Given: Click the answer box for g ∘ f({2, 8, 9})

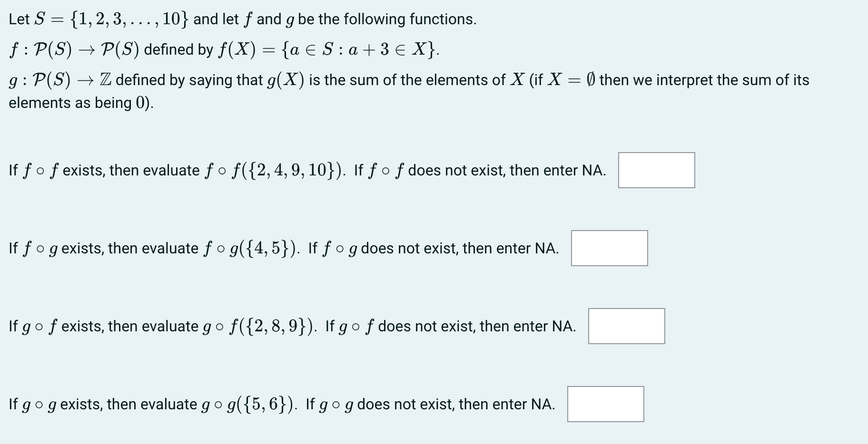Looking at the screenshot, I should (626, 326).
